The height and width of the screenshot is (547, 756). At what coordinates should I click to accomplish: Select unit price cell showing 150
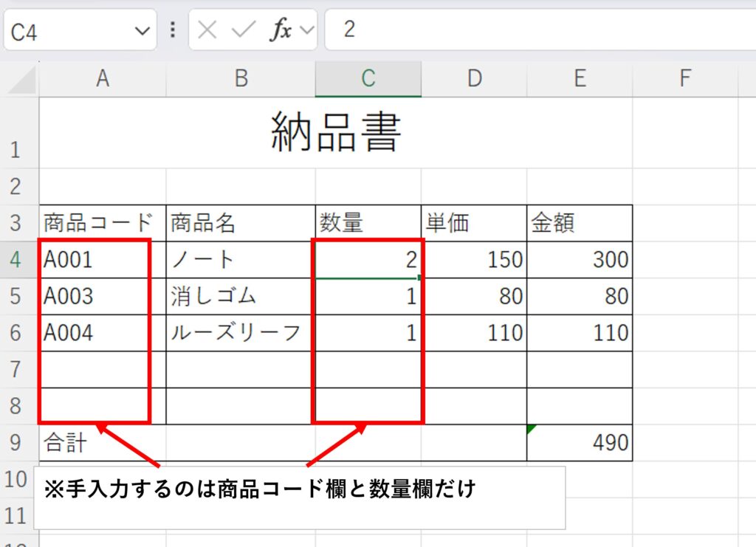pos(475,260)
